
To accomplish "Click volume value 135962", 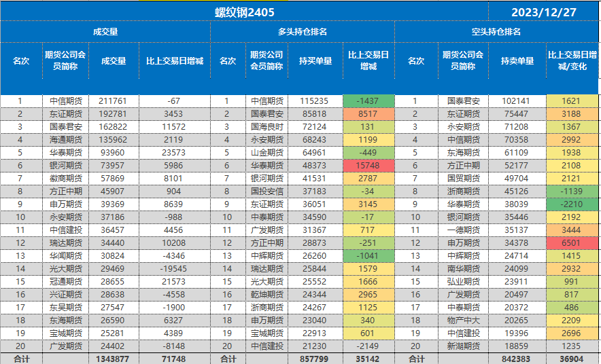I will click(x=114, y=140).
